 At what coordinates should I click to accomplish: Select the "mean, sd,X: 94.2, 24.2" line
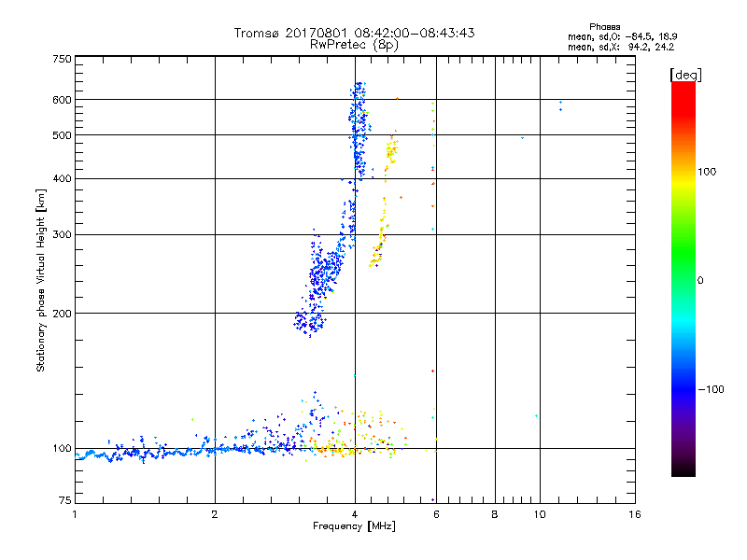coord(621,48)
